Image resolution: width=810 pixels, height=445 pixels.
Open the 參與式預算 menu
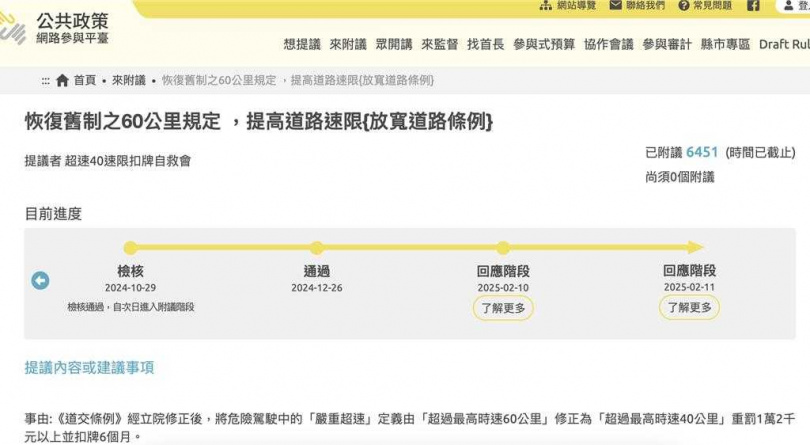coord(544,44)
